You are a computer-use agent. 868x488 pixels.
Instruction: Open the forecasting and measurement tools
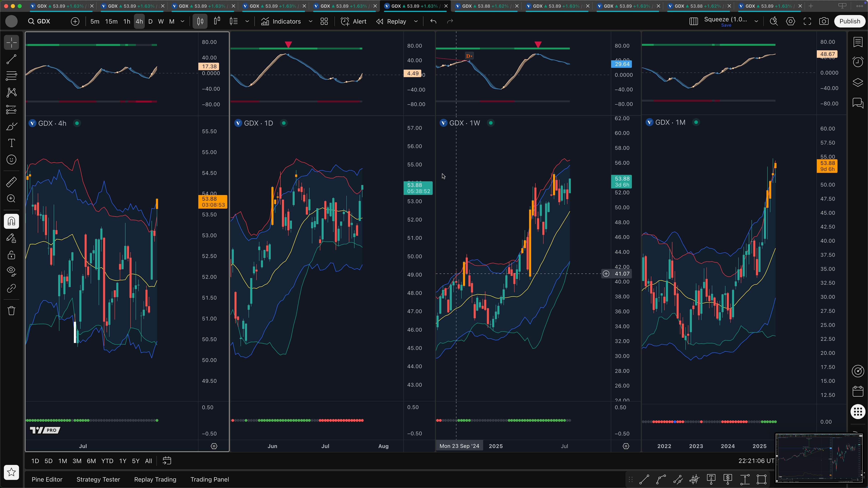(12, 109)
